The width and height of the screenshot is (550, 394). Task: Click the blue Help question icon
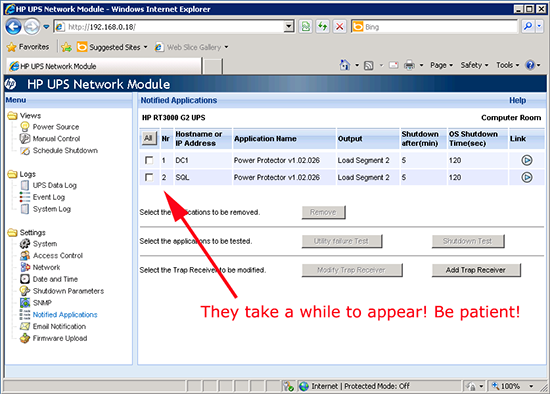click(530, 65)
